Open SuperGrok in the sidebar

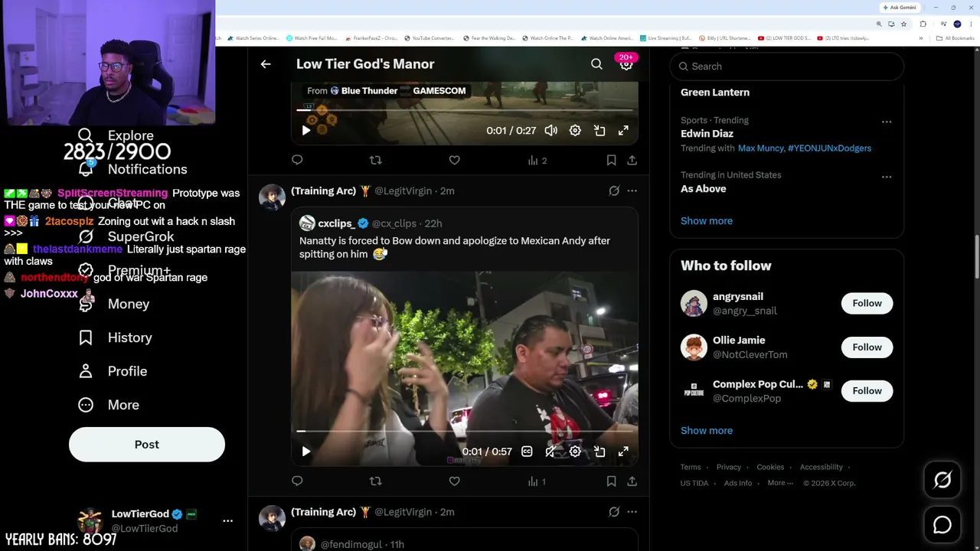tap(126, 236)
